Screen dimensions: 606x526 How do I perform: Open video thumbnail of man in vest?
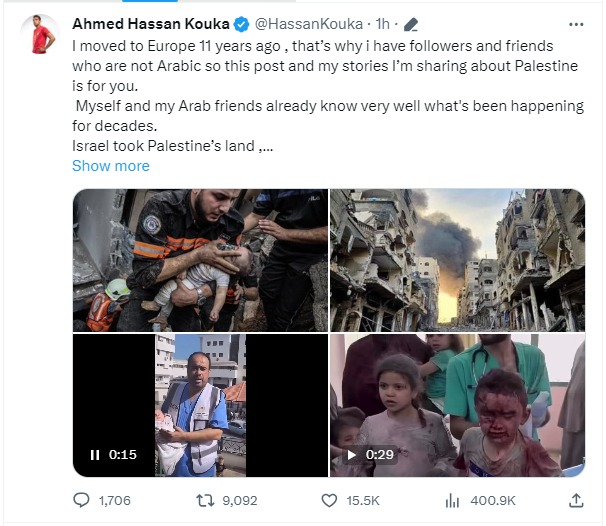[x=200, y=400]
